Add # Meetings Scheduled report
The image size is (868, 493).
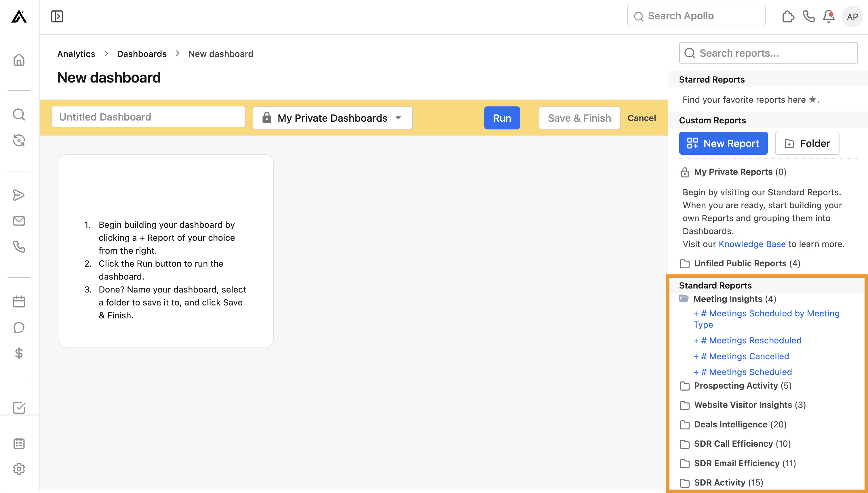[742, 372]
